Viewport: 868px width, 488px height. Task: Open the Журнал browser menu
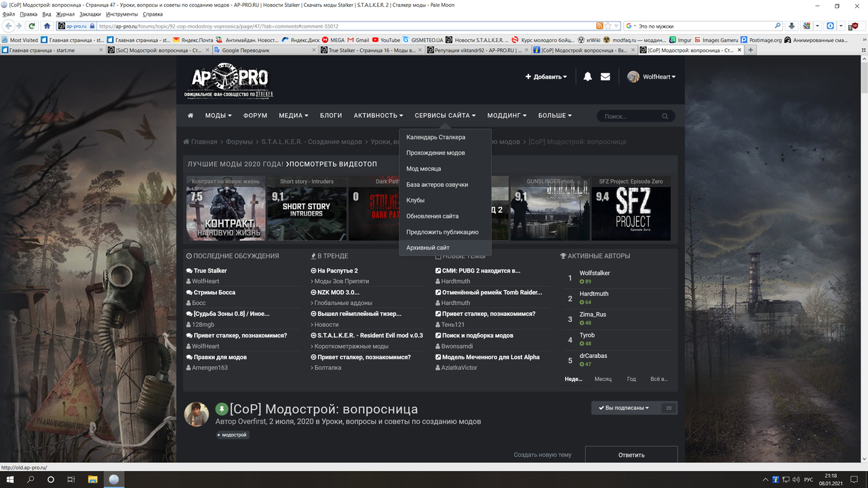coord(66,14)
